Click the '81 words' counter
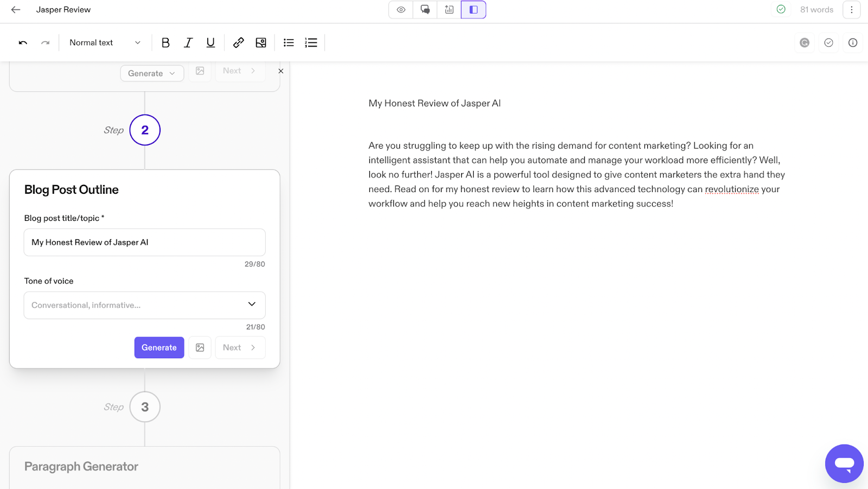Viewport: 868px width, 489px height. (x=816, y=10)
